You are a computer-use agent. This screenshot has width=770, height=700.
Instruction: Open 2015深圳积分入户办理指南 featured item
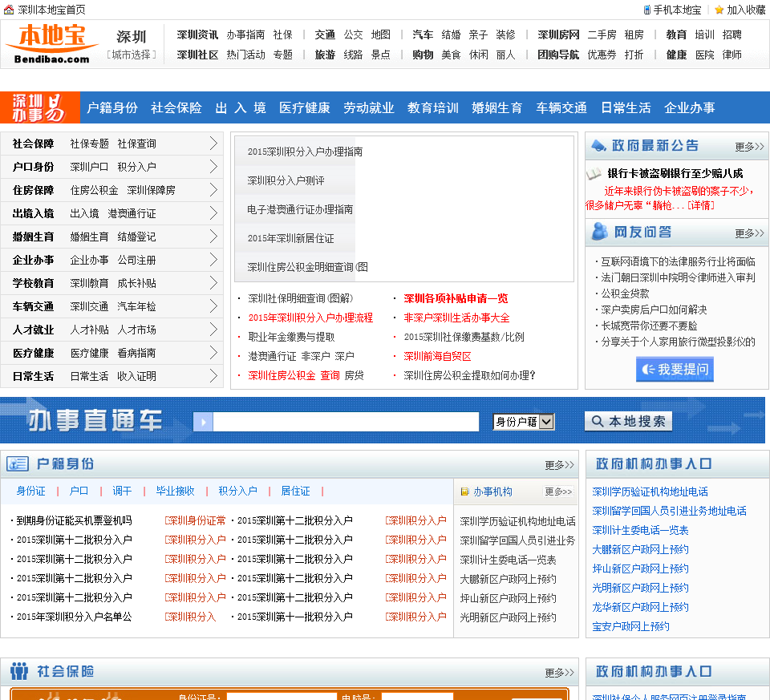click(x=305, y=152)
